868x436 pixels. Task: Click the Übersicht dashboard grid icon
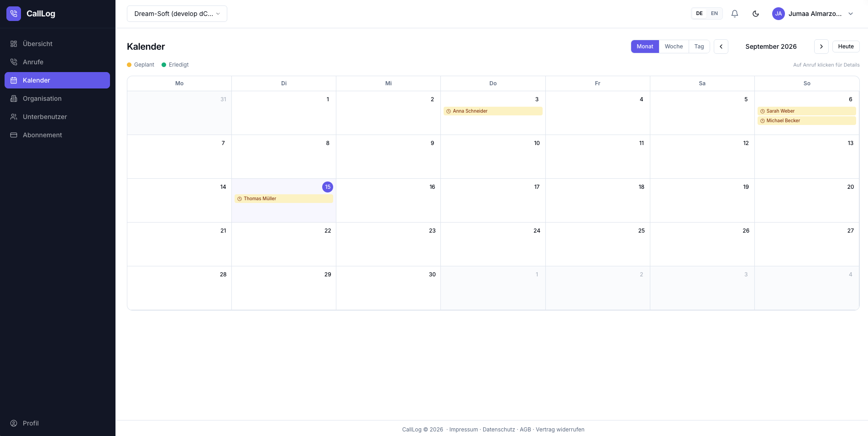tap(14, 44)
